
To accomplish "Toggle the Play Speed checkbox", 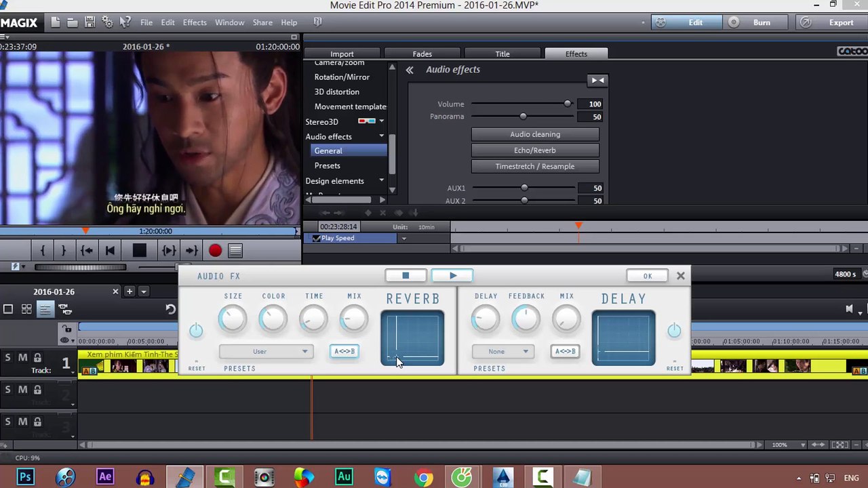I will point(316,239).
